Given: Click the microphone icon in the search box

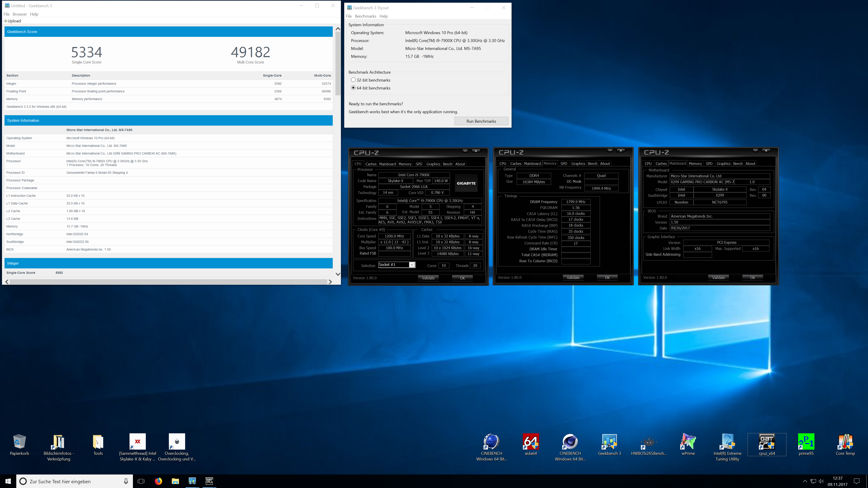Looking at the screenshot, I should tap(126, 481).
